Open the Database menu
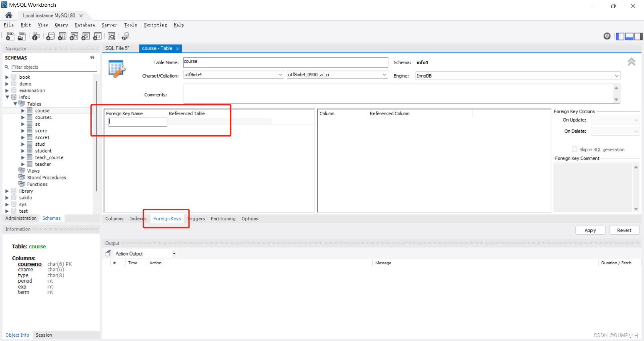Screen dimensions: 644x341 click(85, 25)
